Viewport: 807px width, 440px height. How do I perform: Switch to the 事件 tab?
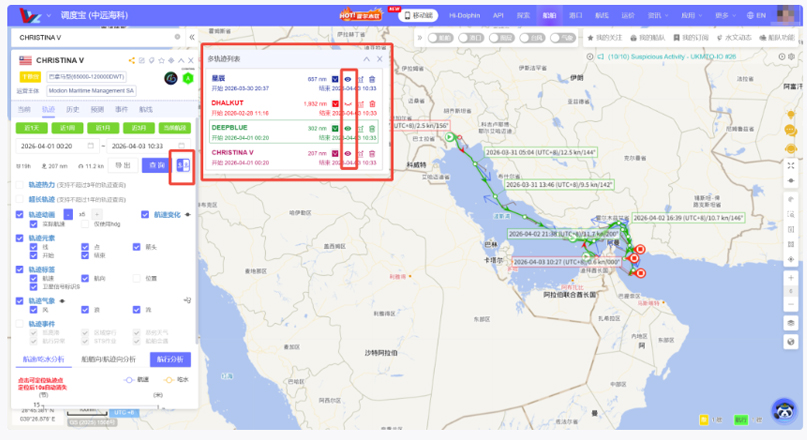click(x=122, y=109)
